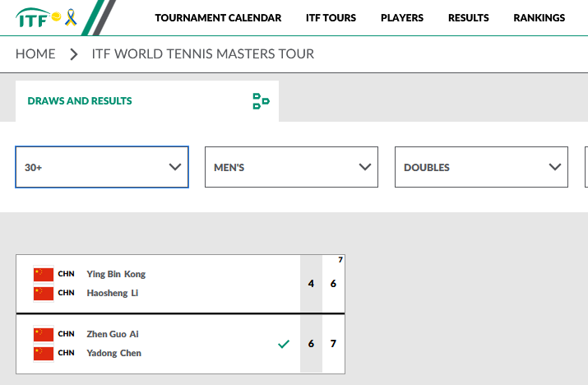
Task: Click the yellow and blue ribbon icon
Action: [71, 16]
